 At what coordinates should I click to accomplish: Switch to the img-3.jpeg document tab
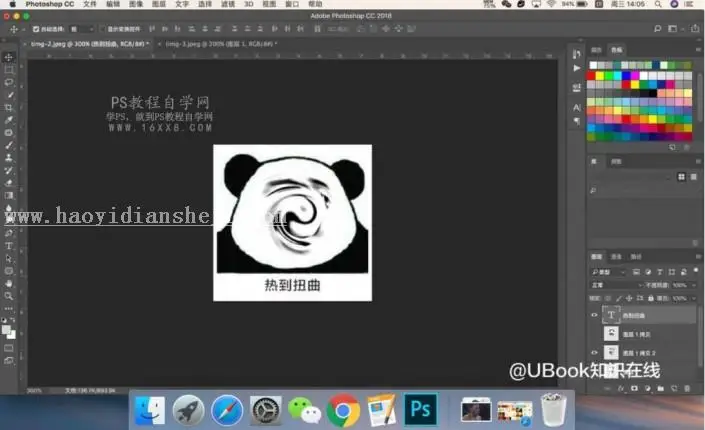pos(221,44)
